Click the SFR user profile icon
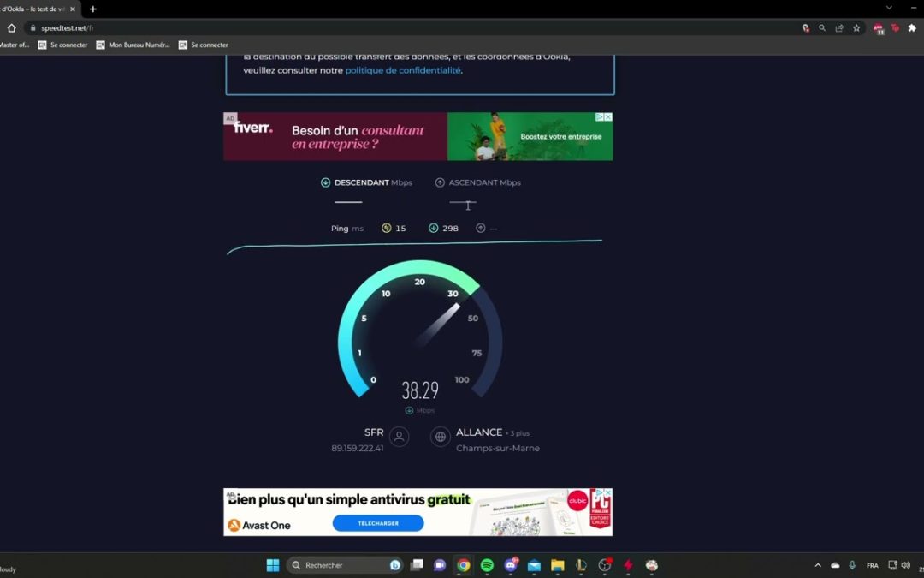924x578 pixels. (x=399, y=437)
